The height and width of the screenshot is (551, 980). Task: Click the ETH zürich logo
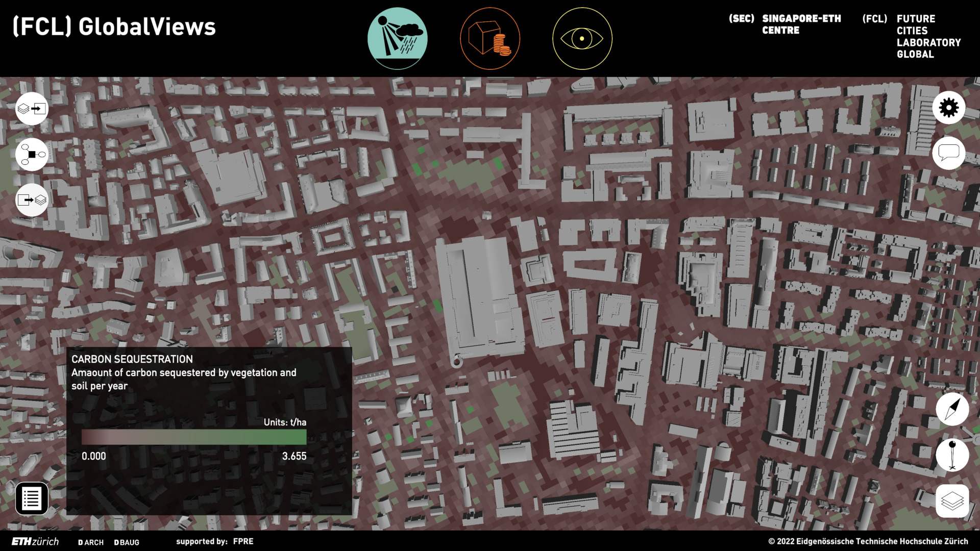pos(35,542)
